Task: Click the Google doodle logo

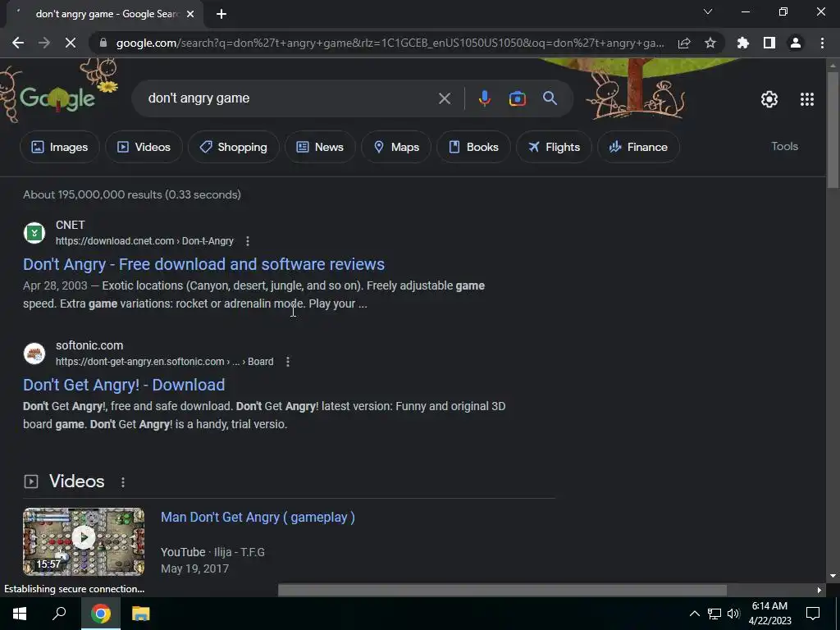Action: tap(58, 98)
